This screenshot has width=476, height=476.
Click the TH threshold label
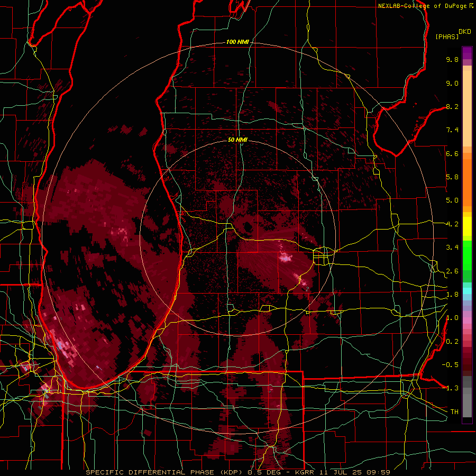click(454, 412)
